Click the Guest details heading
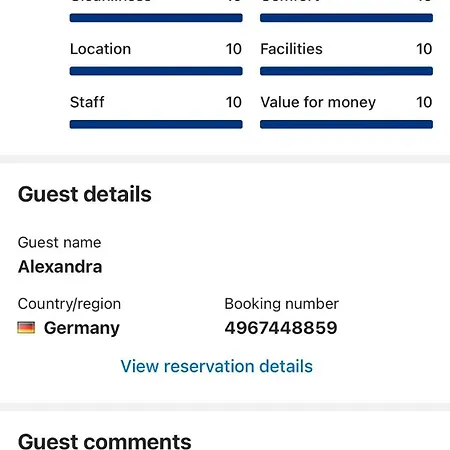 coord(85,194)
